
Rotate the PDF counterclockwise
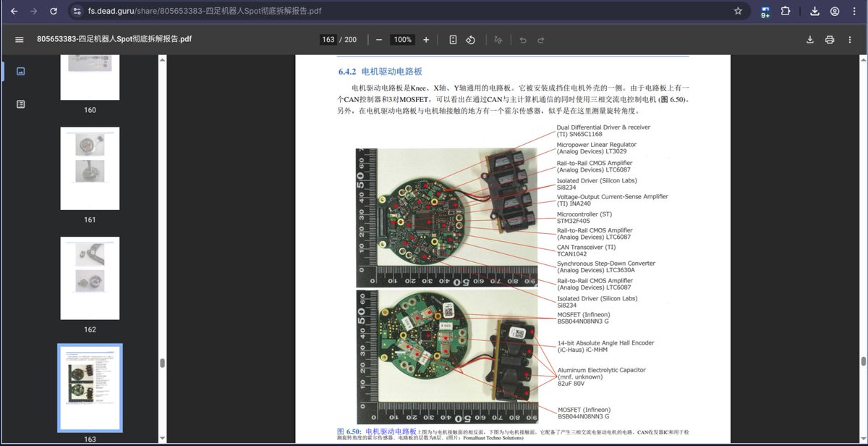tap(470, 40)
